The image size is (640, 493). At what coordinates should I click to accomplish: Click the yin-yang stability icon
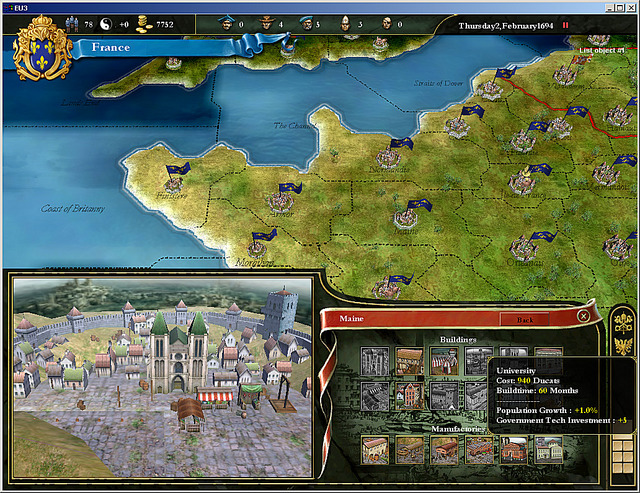pyautogui.click(x=106, y=23)
